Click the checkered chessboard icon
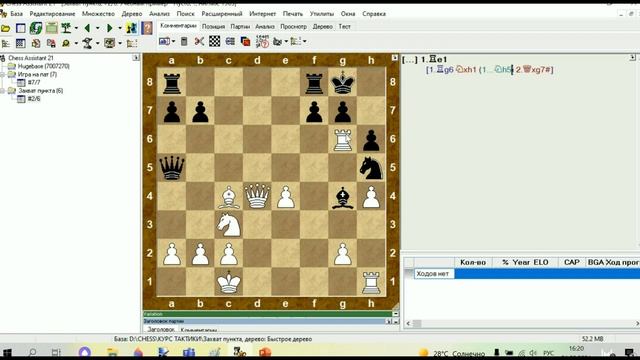The width and height of the screenshot is (640, 360). pyautogui.click(x=215, y=41)
